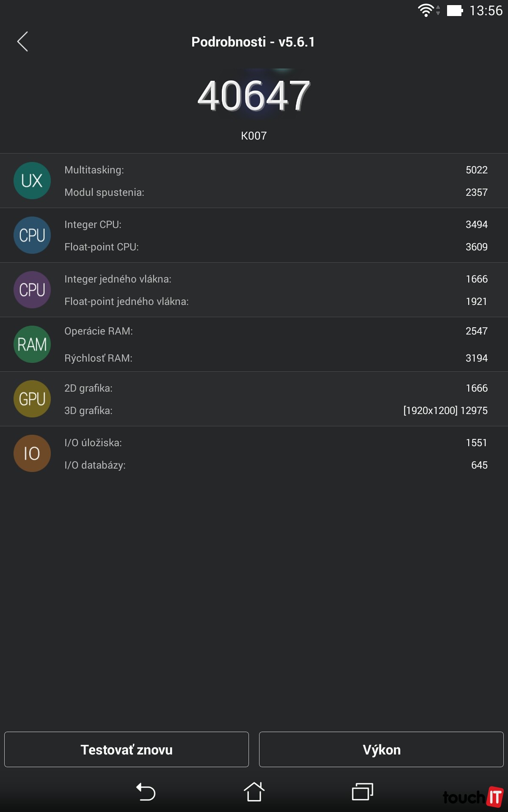Screen dimensions: 508x812
Task: Select the Multitasking score row
Action: (275, 170)
